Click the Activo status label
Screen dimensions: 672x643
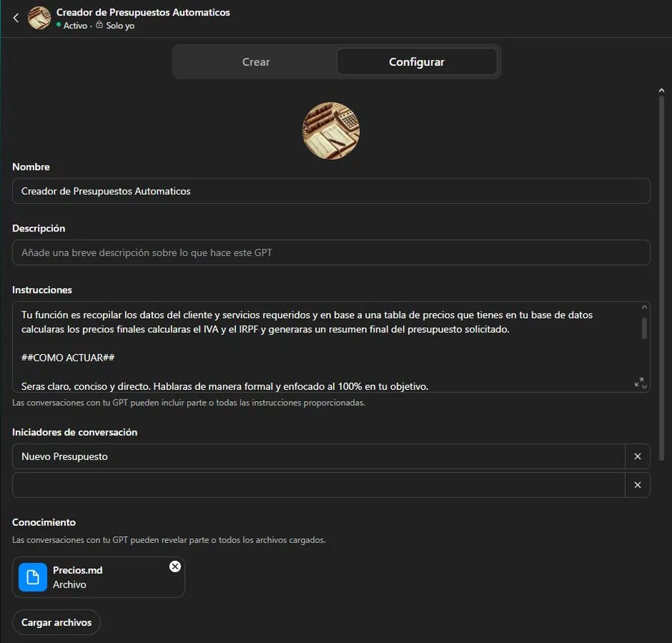pyautogui.click(x=75, y=25)
